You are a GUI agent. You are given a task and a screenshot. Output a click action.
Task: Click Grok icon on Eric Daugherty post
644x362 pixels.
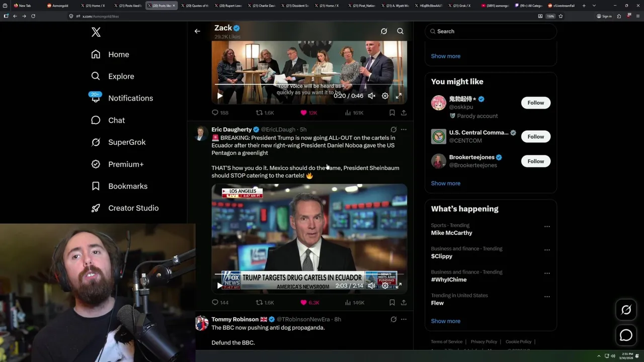[x=393, y=129]
